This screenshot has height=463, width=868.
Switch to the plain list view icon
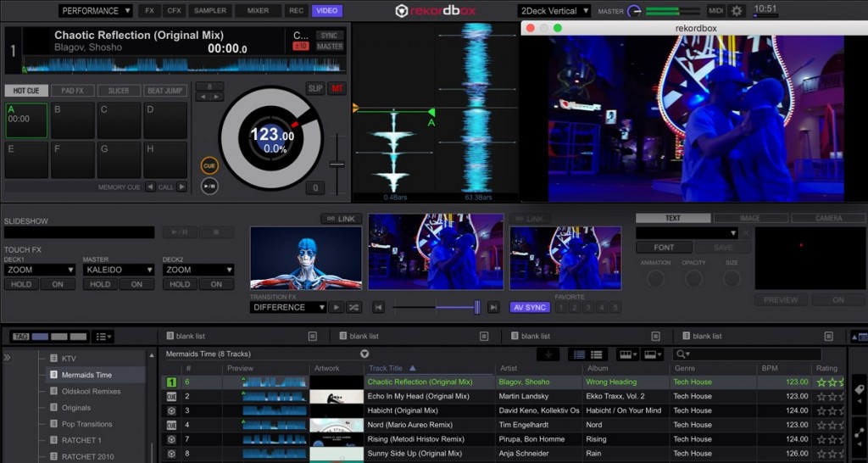597,354
